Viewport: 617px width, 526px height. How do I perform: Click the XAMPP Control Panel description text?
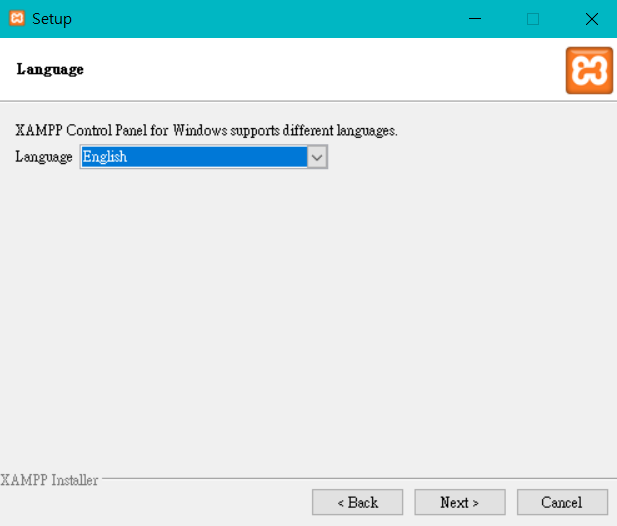(x=206, y=130)
